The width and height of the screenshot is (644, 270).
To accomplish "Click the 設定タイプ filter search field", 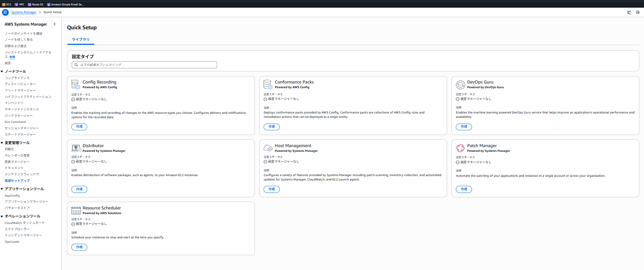I will pos(145,65).
